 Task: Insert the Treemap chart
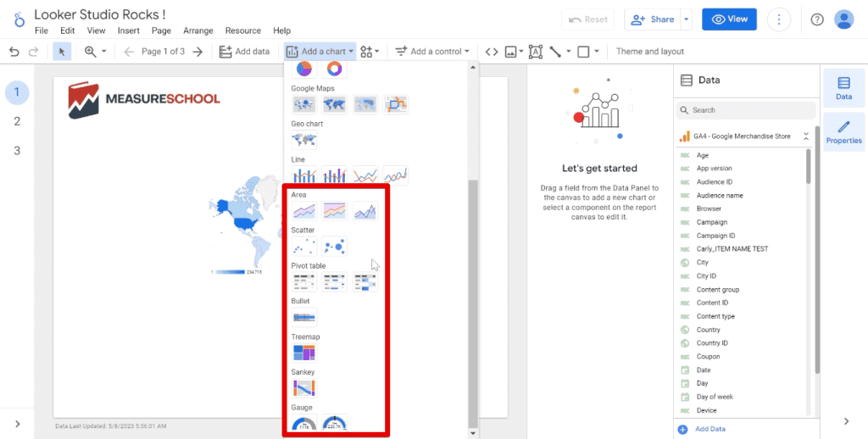(304, 353)
